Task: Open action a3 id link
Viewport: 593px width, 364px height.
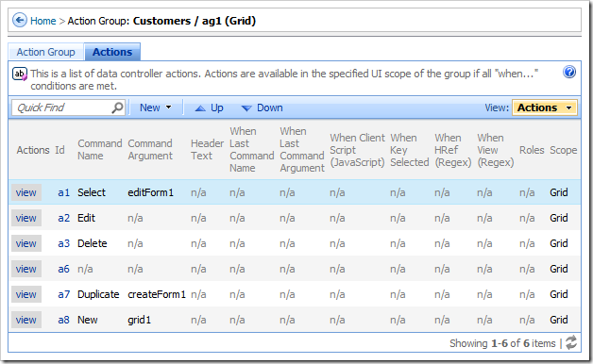Action: [64, 243]
